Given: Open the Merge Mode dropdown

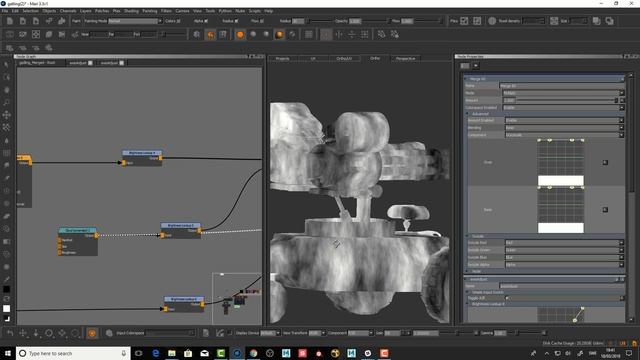Looking at the screenshot, I should tap(563, 93).
